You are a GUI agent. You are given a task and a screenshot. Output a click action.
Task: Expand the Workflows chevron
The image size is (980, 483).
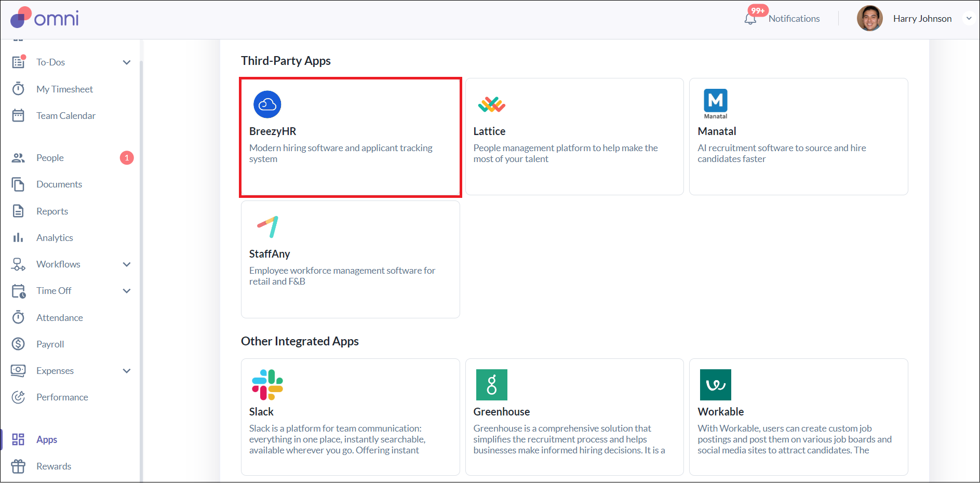(127, 264)
